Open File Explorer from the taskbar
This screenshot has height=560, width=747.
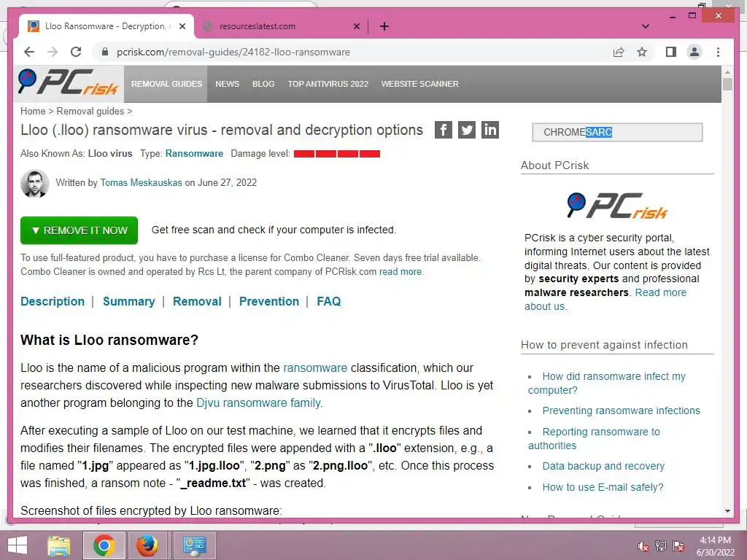pyautogui.click(x=58, y=545)
